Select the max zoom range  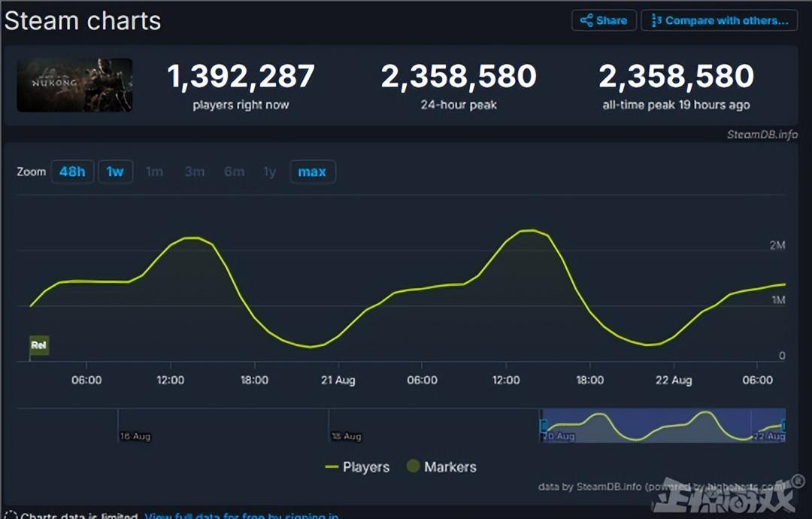pos(312,171)
